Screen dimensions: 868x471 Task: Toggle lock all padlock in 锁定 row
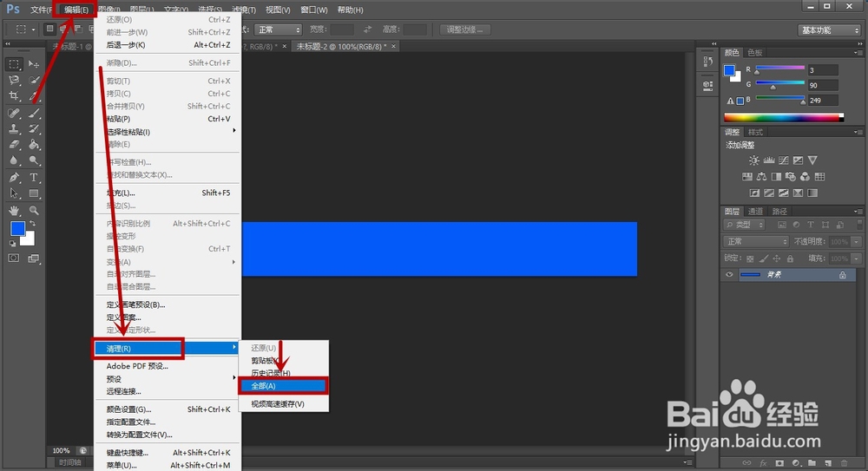point(790,258)
